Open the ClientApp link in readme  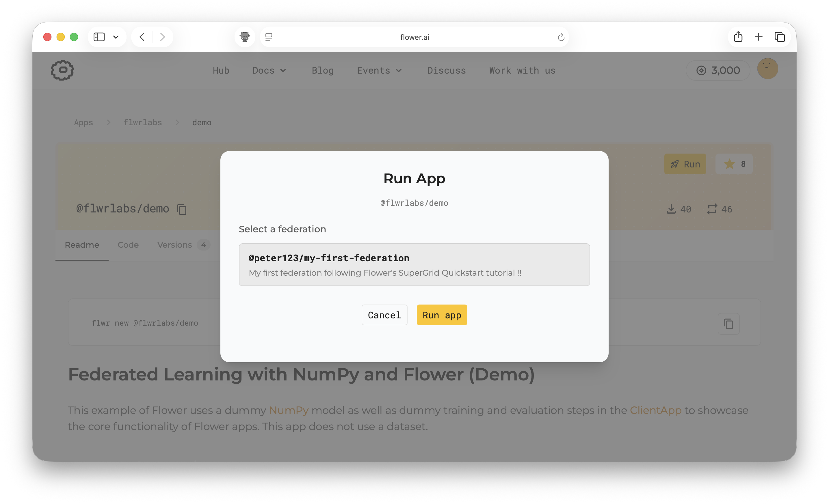tap(655, 410)
